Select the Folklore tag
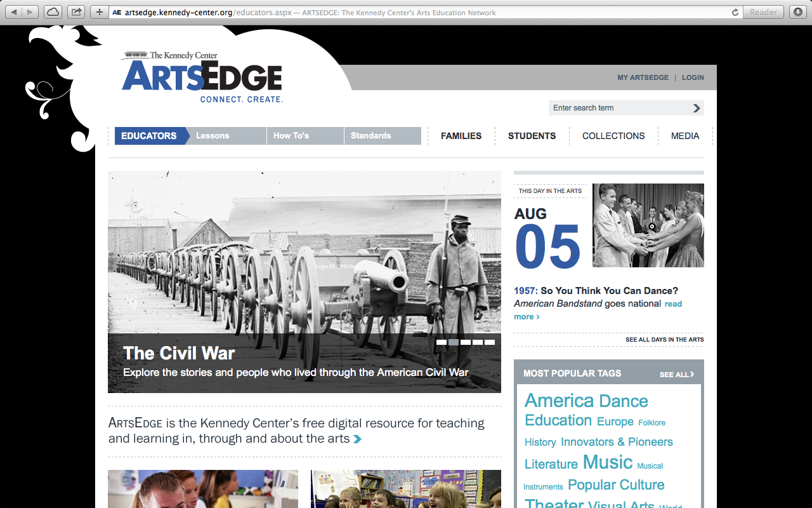Viewport: 812px width, 508px height. point(652,423)
